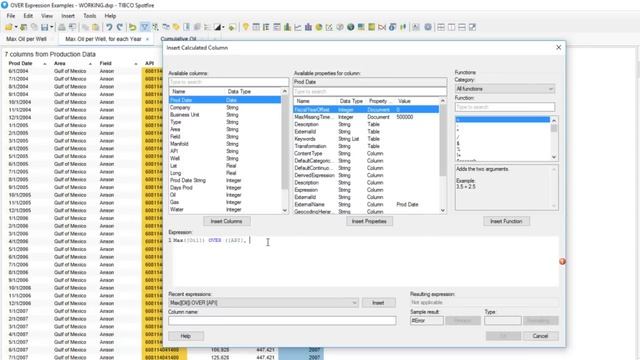
Task: Click the yellow Reload data icon
Action: pos(133,27)
